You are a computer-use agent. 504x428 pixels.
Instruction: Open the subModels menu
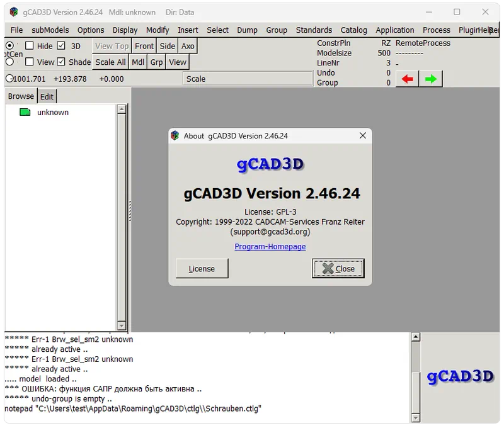(x=50, y=30)
